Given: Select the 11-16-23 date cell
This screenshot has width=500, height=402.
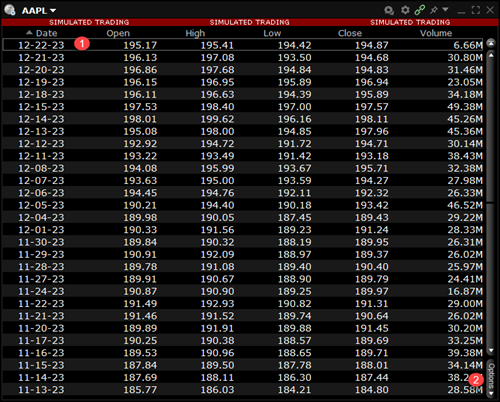Looking at the screenshot, I should pyautogui.click(x=41, y=354).
